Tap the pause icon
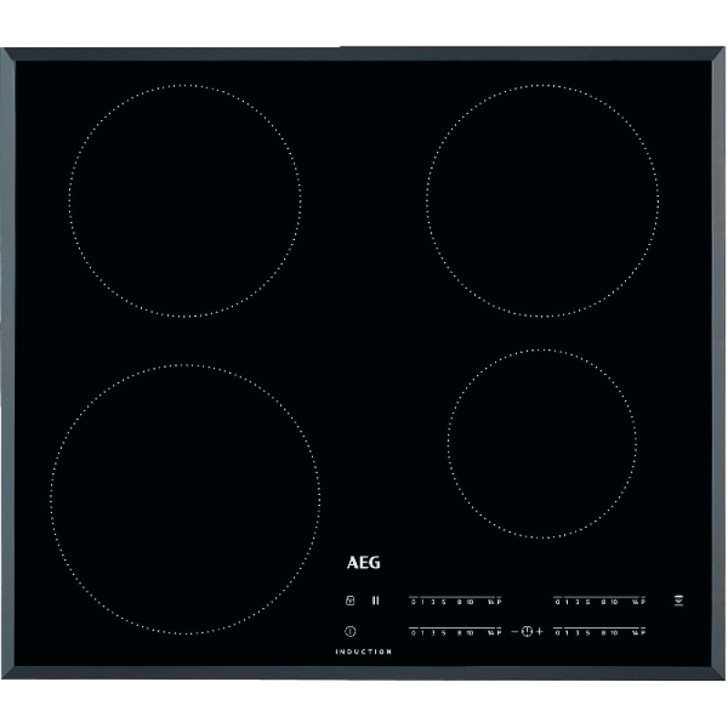The image size is (728, 728). 374,601
